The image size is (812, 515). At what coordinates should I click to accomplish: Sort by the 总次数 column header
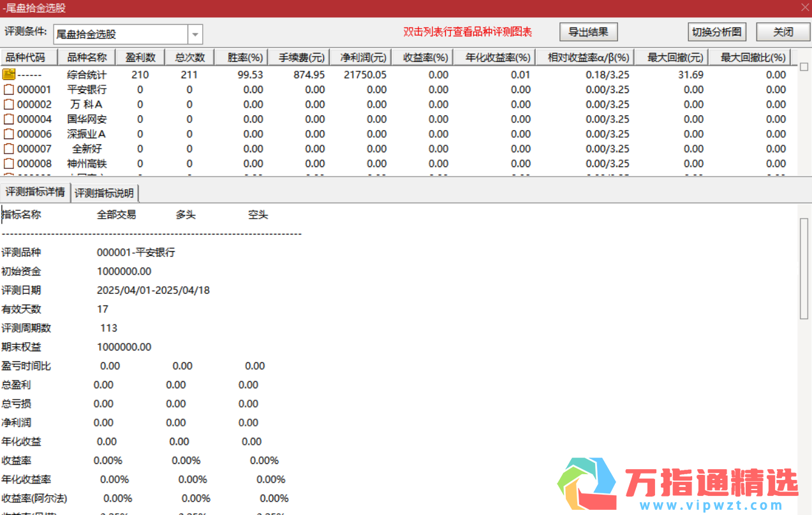click(x=189, y=57)
